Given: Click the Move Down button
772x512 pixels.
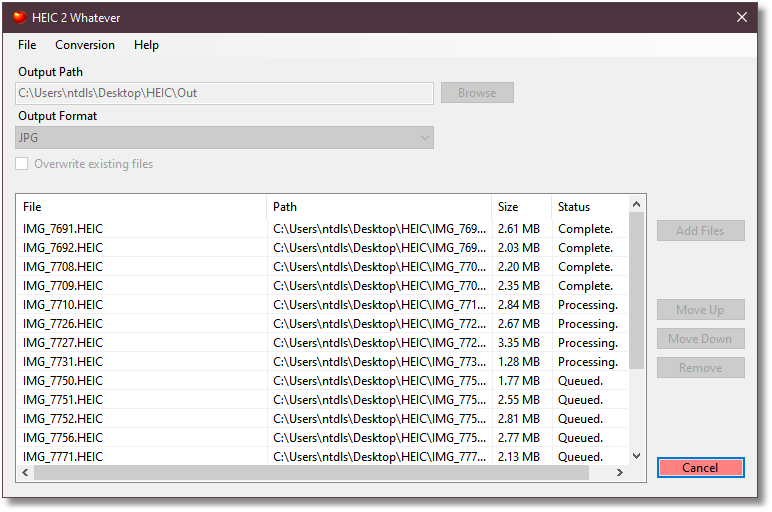Looking at the screenshot, I should tap(700, 339).
